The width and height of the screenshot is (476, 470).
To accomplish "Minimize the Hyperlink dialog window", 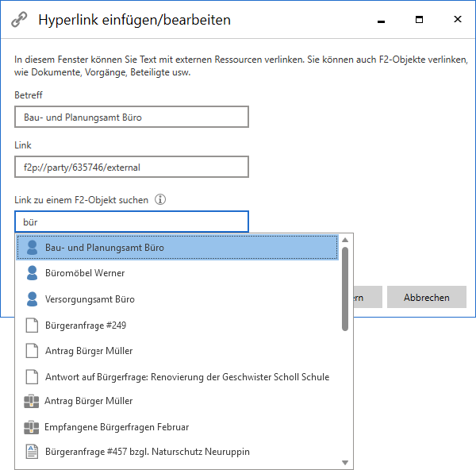I will (382, 20).
